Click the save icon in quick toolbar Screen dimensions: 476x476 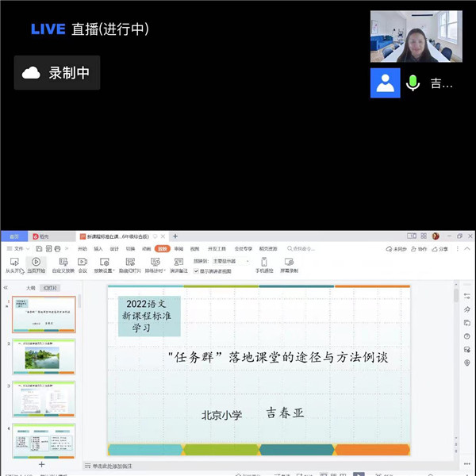[x=39, y=248]
